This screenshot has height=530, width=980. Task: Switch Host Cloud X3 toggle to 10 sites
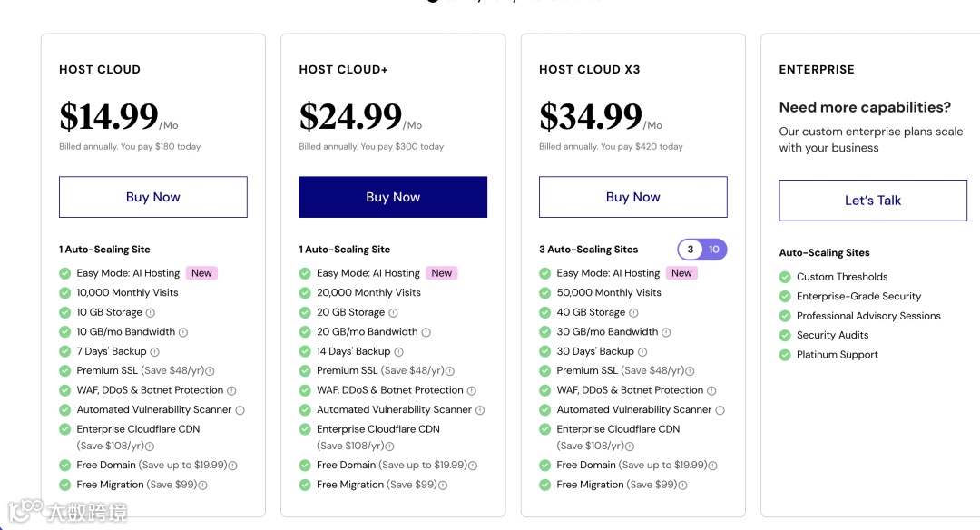(x=714, y=250)
